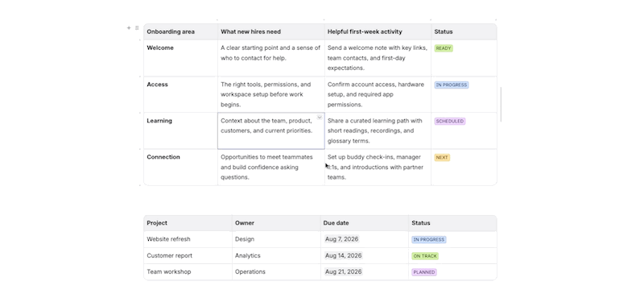
Task: Open the Aug 7, 2026 due date
Action: click(341, 239)
